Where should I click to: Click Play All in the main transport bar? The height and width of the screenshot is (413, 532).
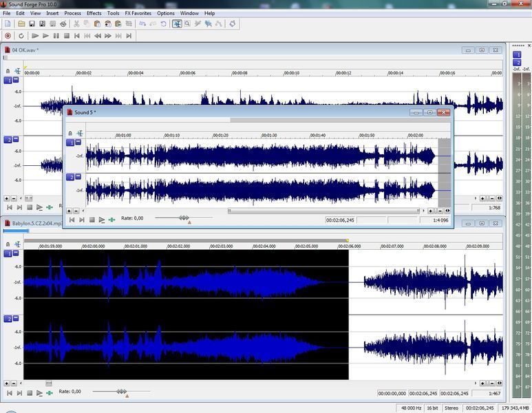(35, 36)
